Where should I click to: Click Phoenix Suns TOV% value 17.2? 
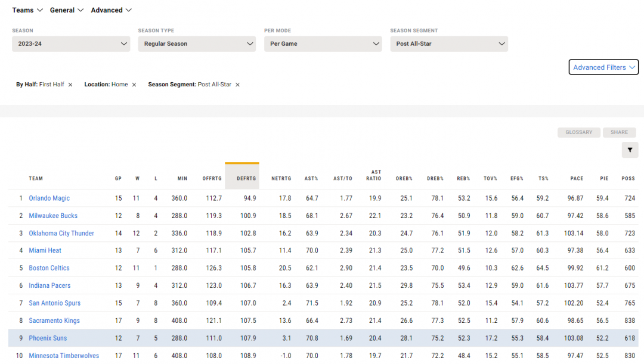click(491, 338)
